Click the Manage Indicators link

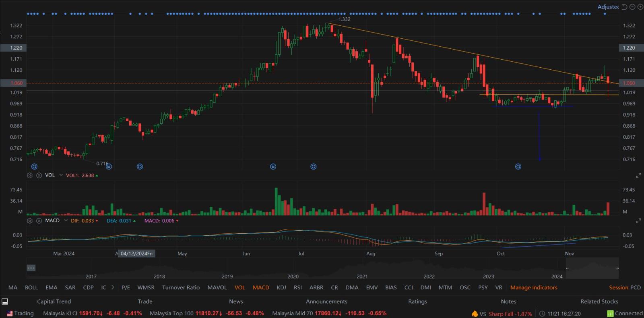[x=534, y=288]
